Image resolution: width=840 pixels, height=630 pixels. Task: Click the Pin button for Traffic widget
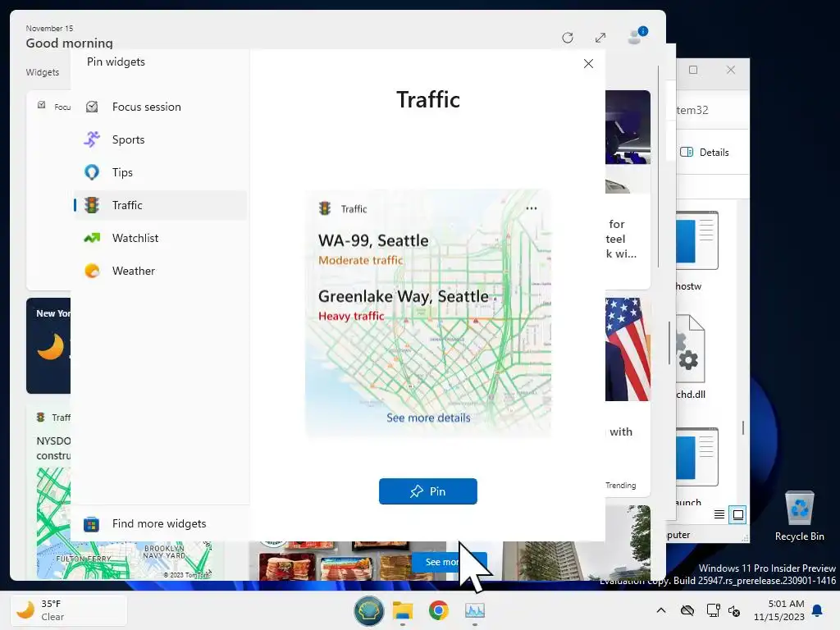point(428,491)
